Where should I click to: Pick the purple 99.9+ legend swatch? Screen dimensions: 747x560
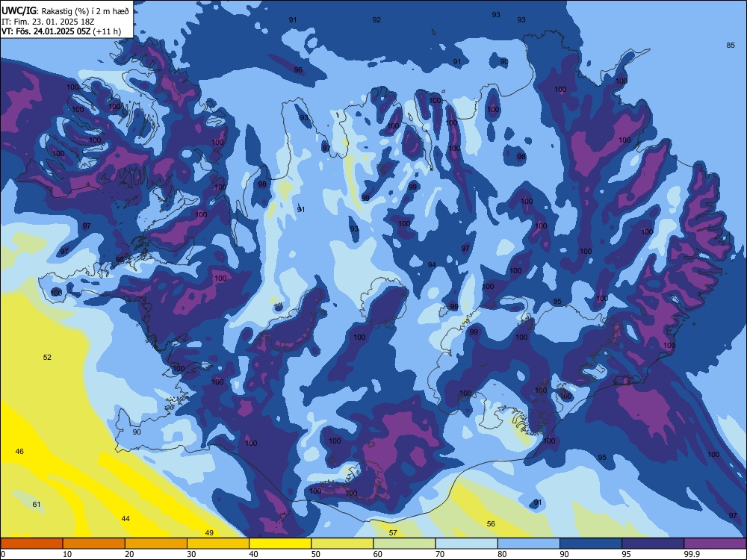[x=715, y=544]
